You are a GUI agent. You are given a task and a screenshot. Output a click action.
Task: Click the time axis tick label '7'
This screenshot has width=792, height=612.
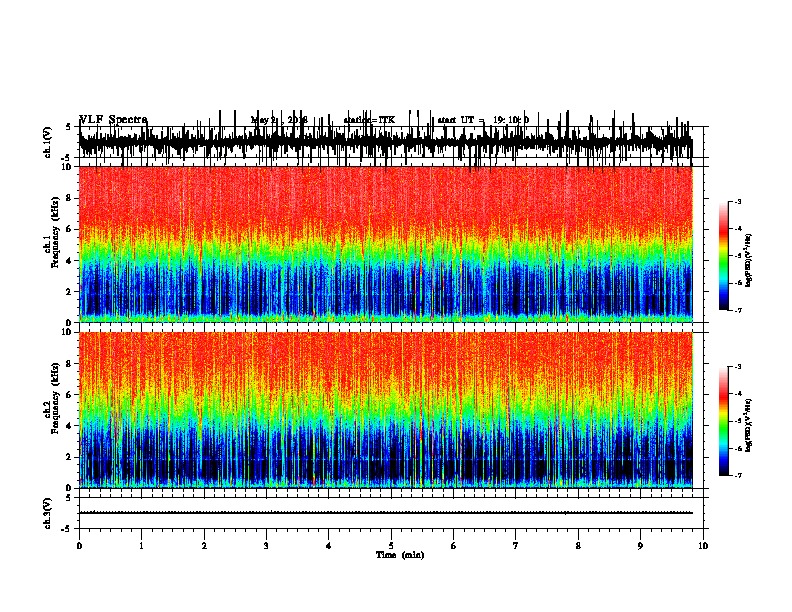[516, 546]
